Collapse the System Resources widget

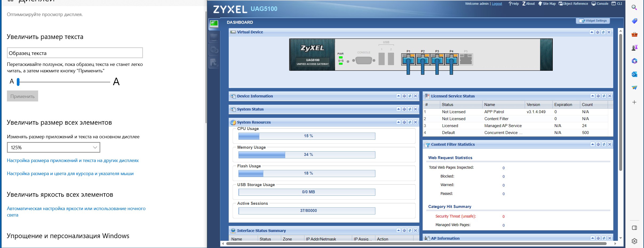pos(399,122)
